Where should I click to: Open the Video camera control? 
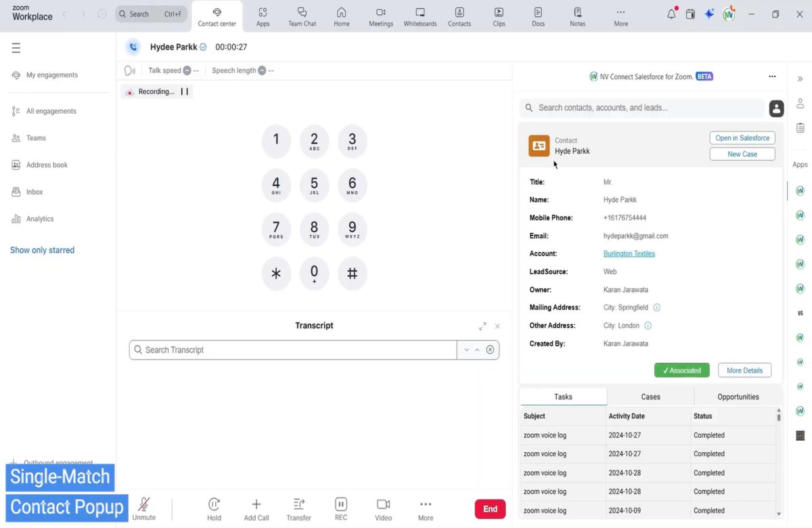[383, 504]
